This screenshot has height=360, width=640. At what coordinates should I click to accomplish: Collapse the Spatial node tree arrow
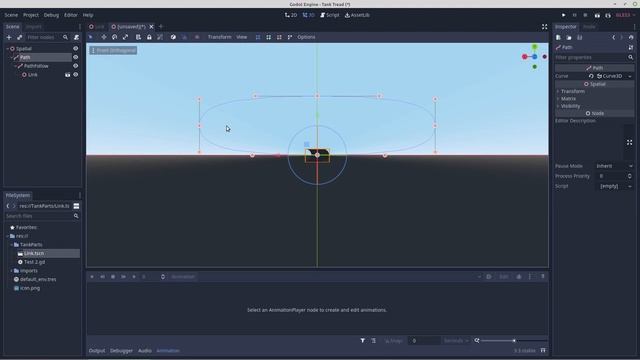pos(7,49)
